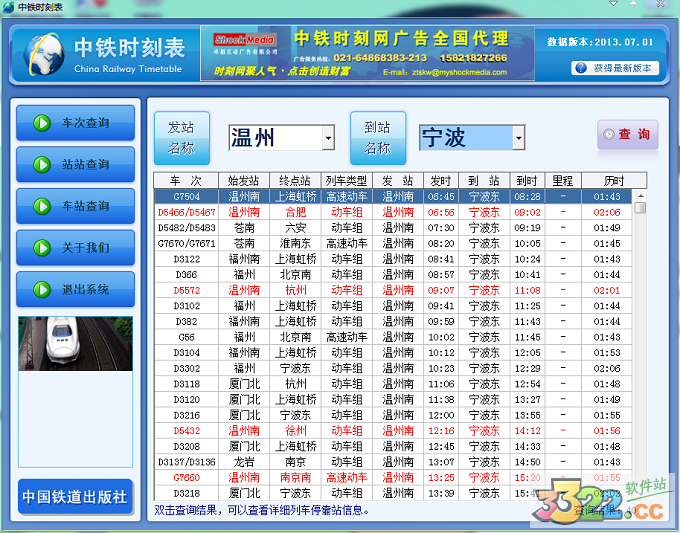Click the globe logo in header
The image size is (680, 533).
[43, 54]
